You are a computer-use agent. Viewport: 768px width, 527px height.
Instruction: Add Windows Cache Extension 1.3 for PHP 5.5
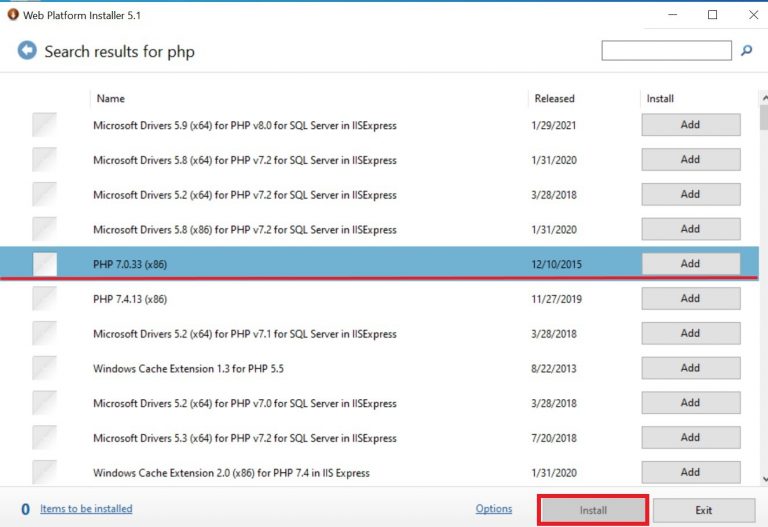point(690,368)
